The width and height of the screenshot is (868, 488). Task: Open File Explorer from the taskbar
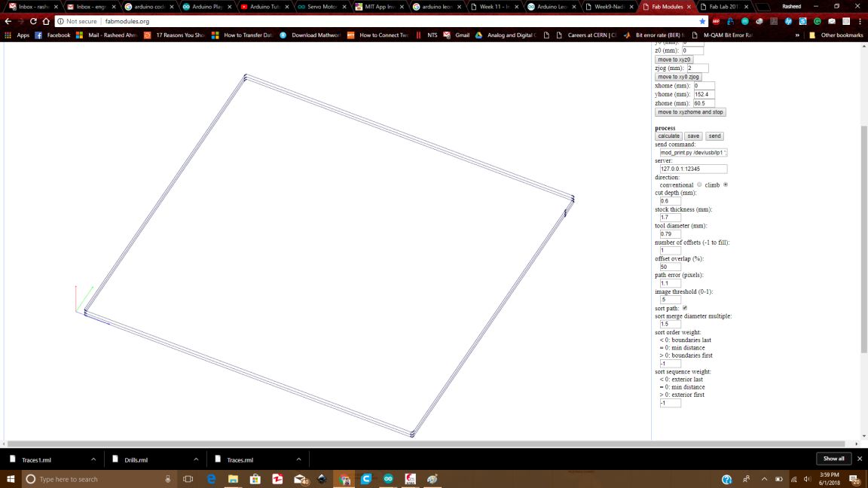[233, 479]
